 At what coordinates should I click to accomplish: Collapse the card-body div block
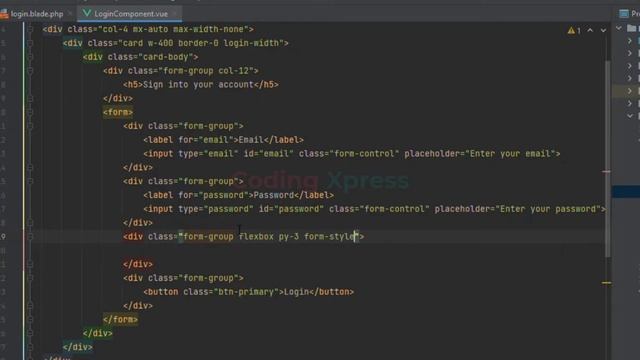30,57
